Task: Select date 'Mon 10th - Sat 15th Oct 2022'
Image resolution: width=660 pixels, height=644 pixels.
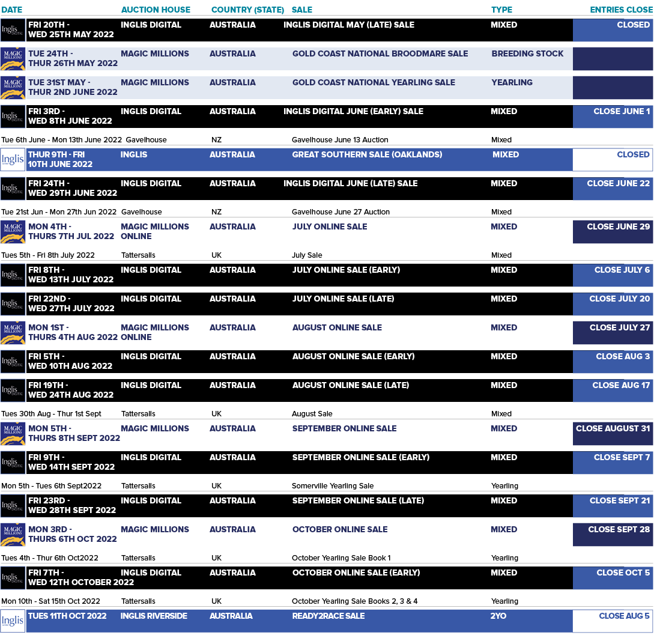Action: tap(50, 601)
